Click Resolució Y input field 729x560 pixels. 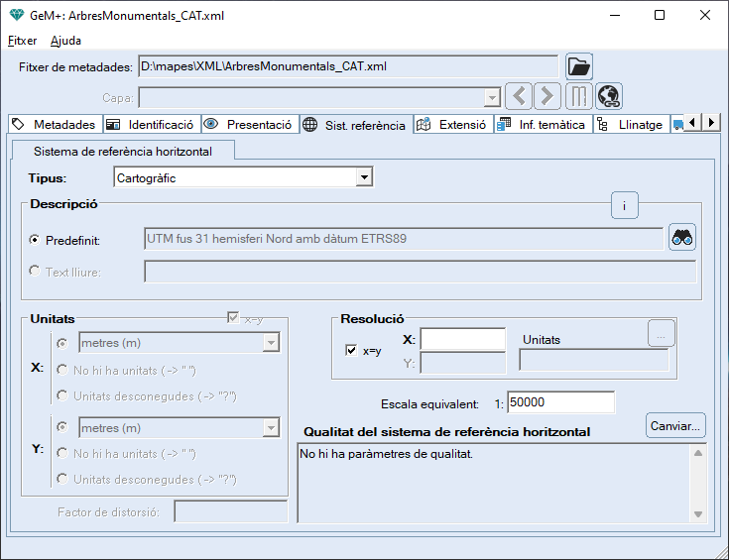click(462, 363)
